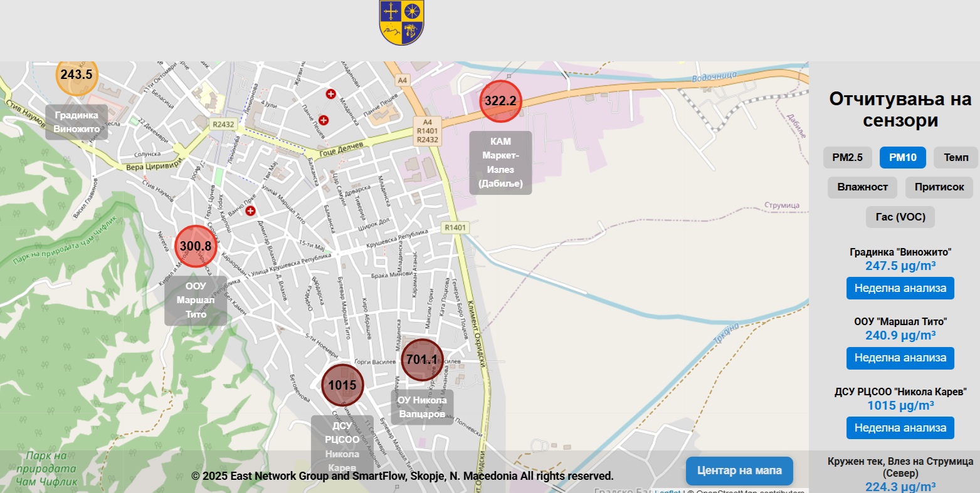This screenshot has height=493, width=980.
Task: Click the 243.5 orange sensor marker
Action: coord(76,75)
